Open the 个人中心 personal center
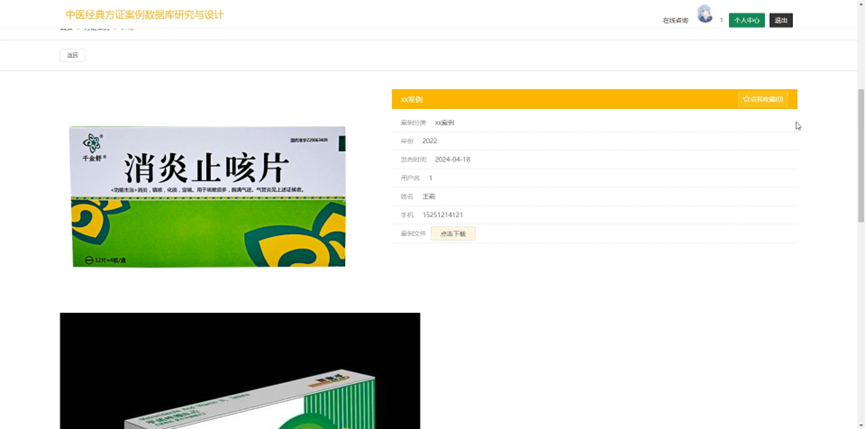The width and height of the screenshot is (865, 429). pos(746,20)
